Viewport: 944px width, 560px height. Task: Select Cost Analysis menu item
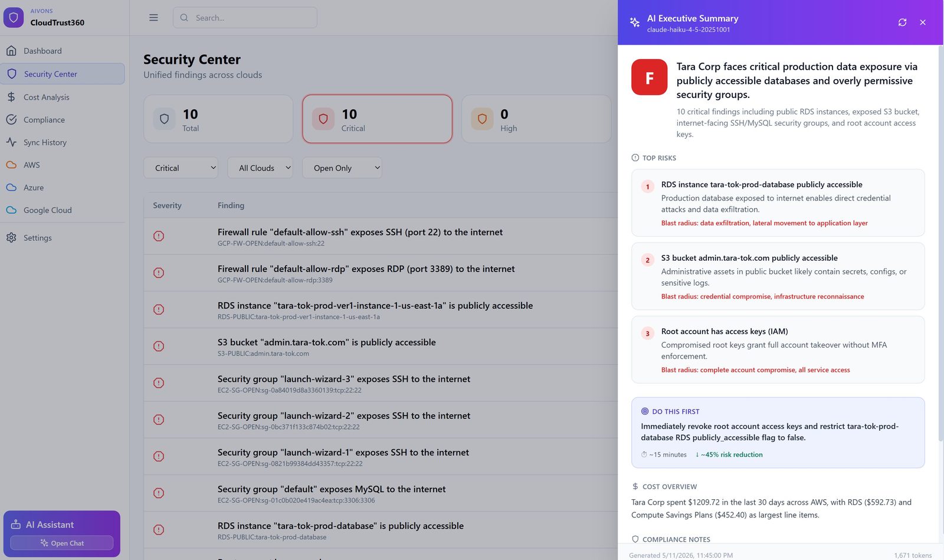coord(63,97)
